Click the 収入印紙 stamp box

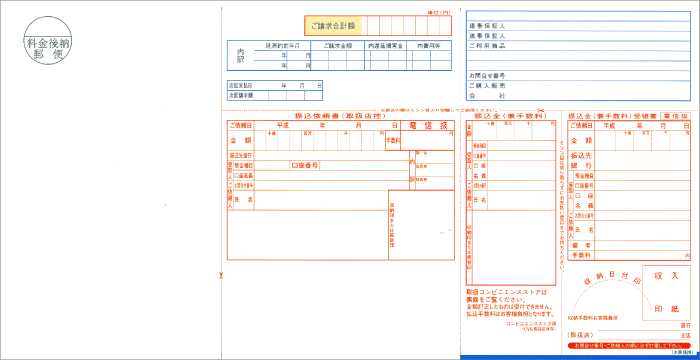(667, 293)
